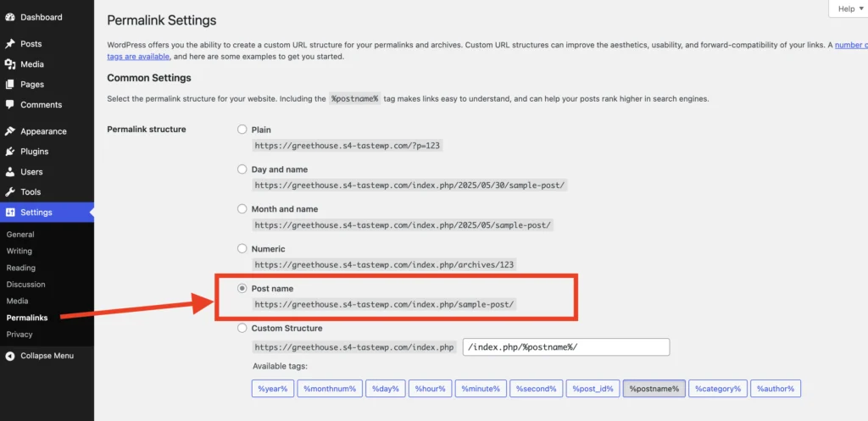The image size is (868, 421).
Task: Click the Dashboard gauge icon in sidebar
Action: tap(10, 17)
